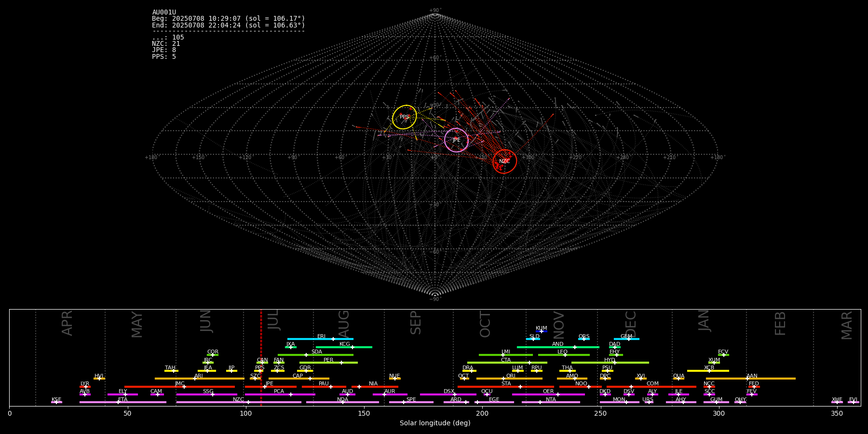This screenshot has height=434, width=868.
Task: Click the yellow TAH shower bar
Action: pyautogui.click(x=171, y=371)
